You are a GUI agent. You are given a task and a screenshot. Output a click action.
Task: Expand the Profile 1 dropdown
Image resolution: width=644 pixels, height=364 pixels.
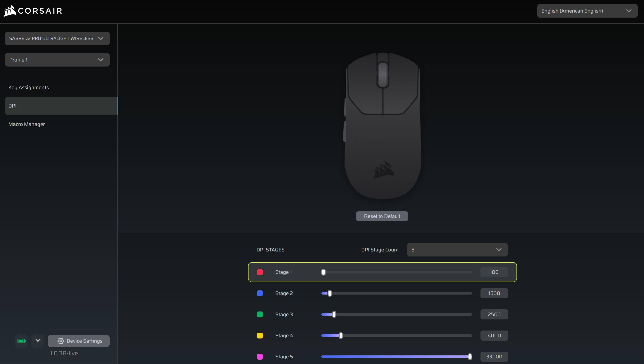[57, 60]
